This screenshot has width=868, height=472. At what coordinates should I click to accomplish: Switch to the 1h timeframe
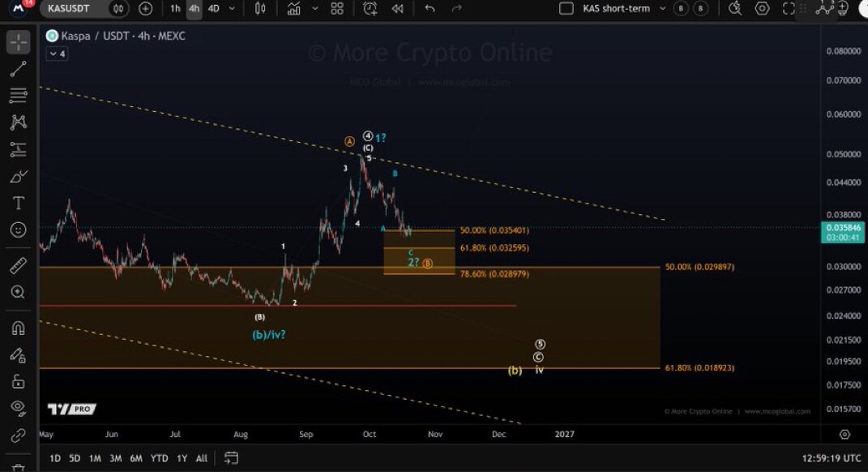176,8
